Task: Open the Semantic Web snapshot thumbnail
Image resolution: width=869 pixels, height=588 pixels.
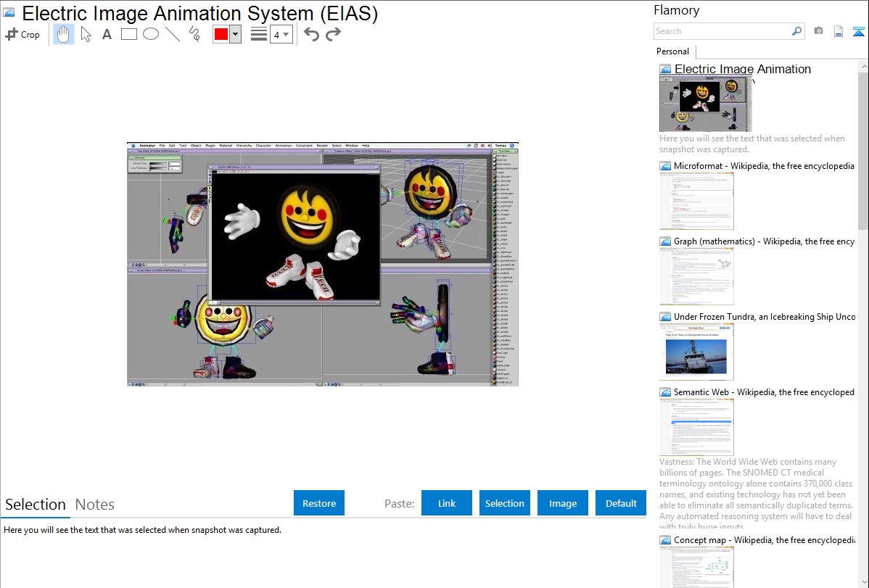Action: coord(696,426)
